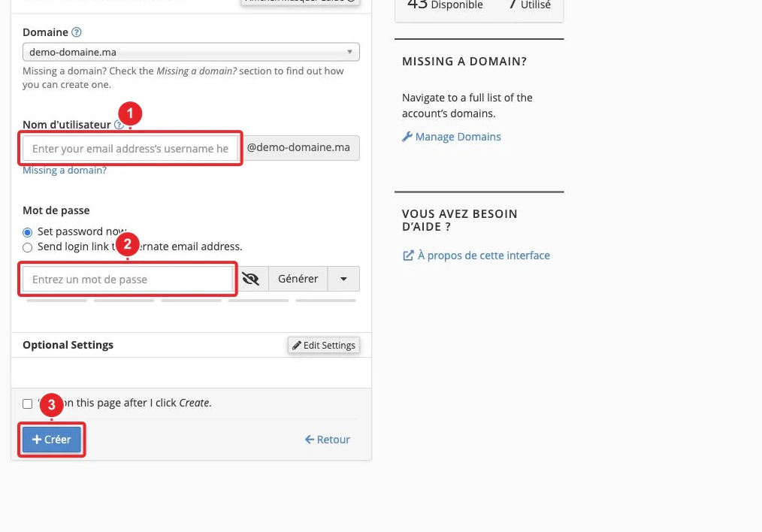The width and height of the screenshot is (762, 532).
Task: Click the Mot de passe label
Action: (56, 210)
